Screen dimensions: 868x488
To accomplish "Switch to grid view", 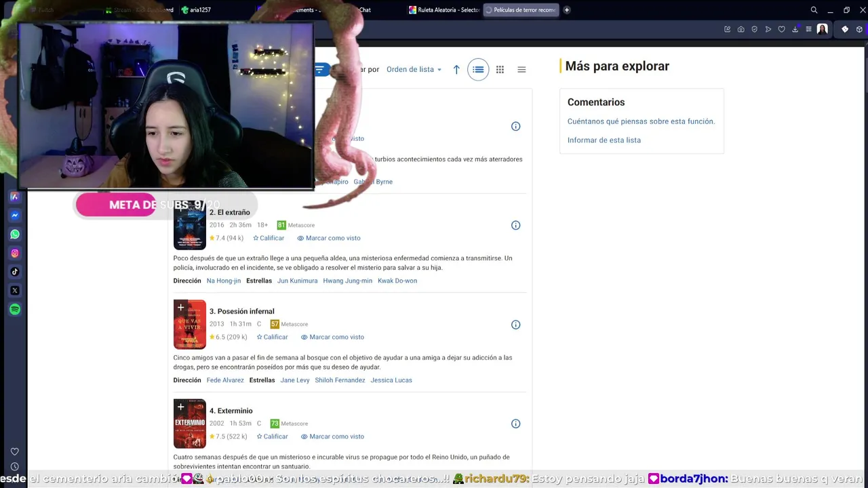I will tap(500, 69).
